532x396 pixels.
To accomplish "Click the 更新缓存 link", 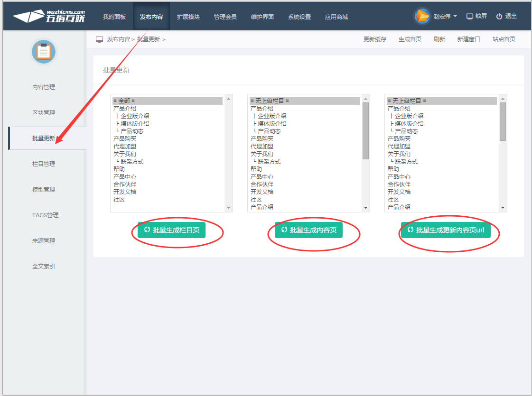I will [375, 39].
